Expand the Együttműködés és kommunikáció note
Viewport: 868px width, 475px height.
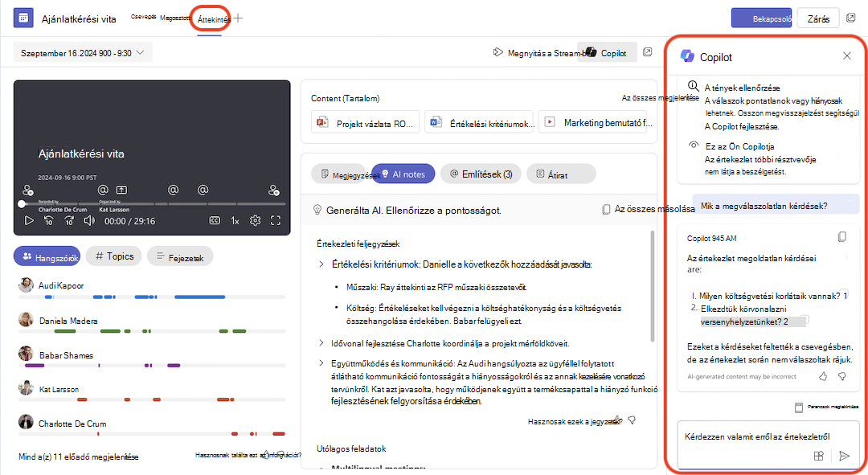(x=321, y=363)
